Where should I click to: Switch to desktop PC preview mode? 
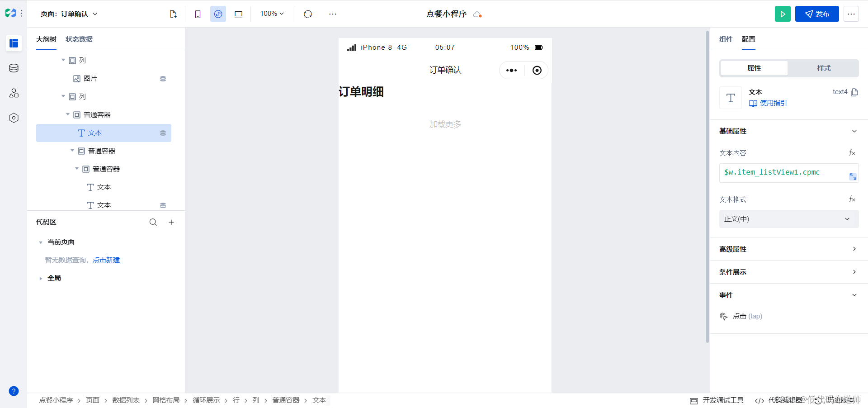tap(238, 14)
